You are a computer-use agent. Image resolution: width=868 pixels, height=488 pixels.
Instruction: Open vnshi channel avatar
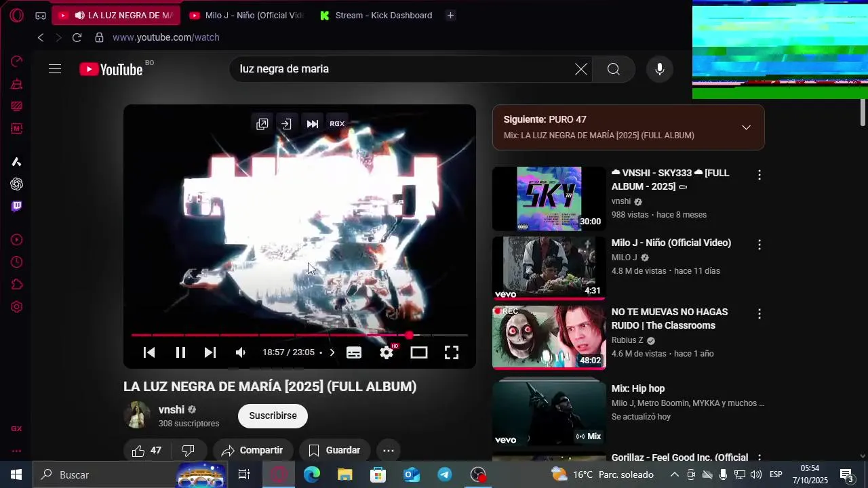pos(137,415)
